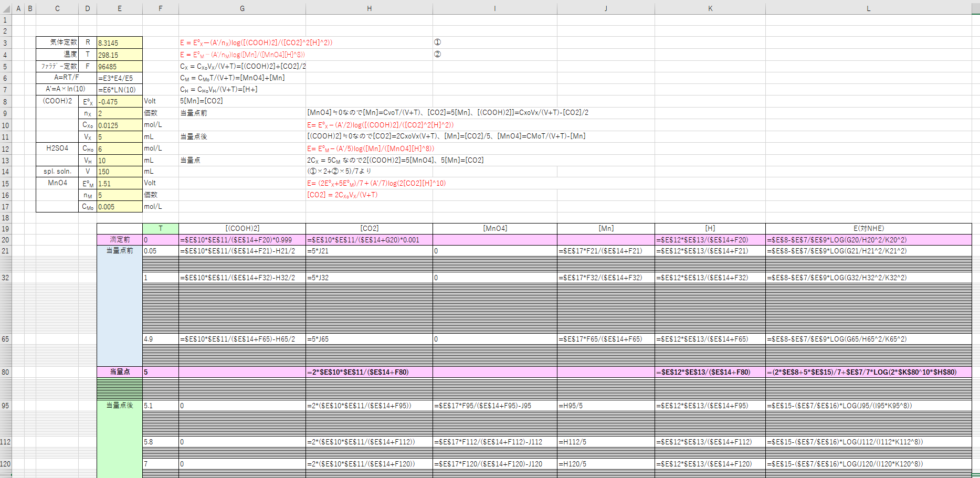980x478 pixels.
Task: Select column header L
Action: coord(868,8)
